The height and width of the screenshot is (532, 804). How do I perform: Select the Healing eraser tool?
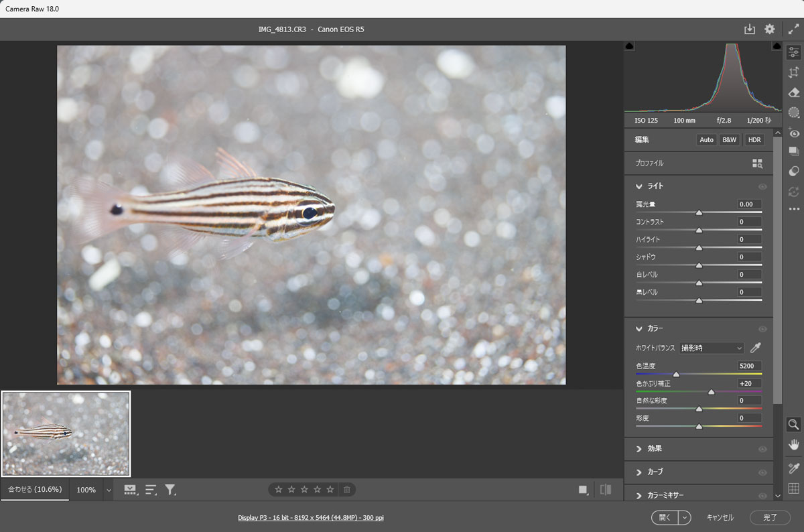[794, 92]
